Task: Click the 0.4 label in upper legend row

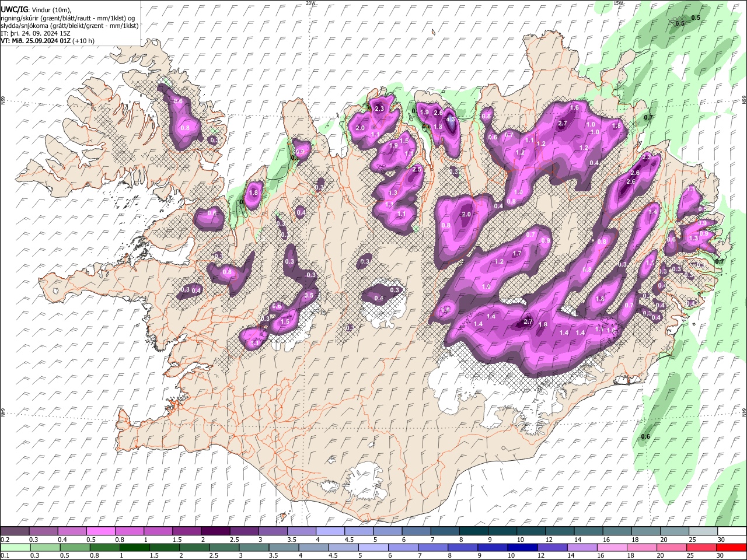Action: point(62,540)
